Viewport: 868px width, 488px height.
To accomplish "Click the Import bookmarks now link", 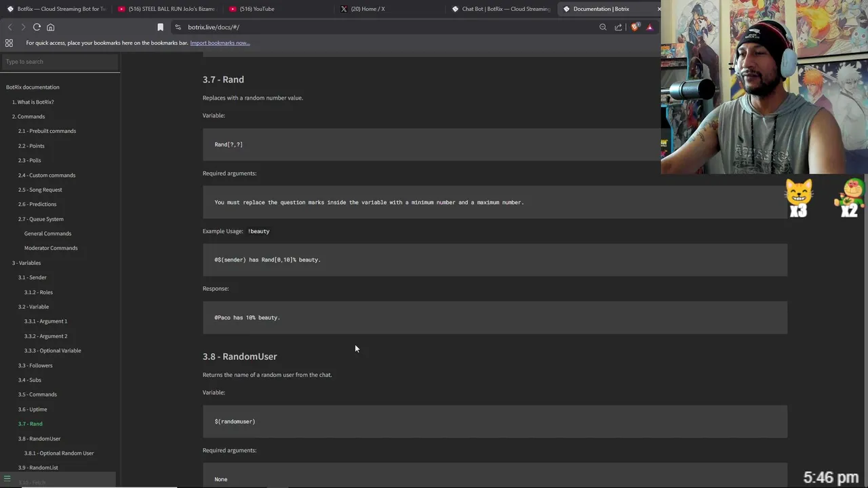I will tap(220, 43).
